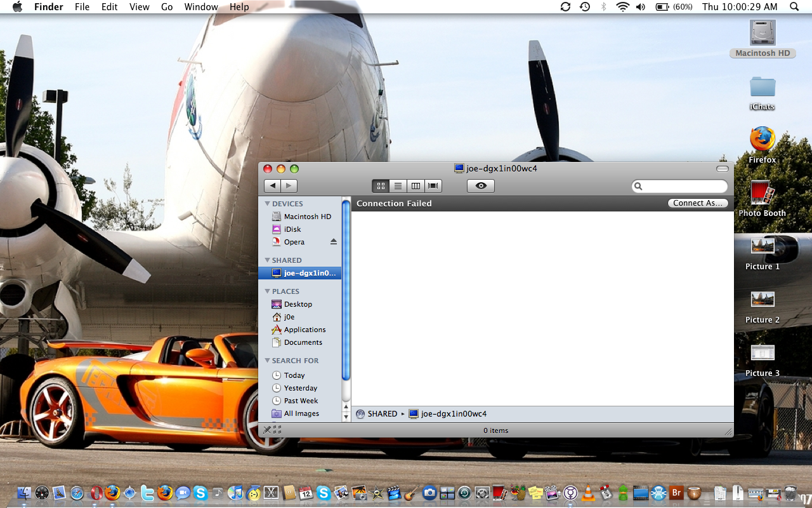Select iDisk in sidebar

pos(300,229)
